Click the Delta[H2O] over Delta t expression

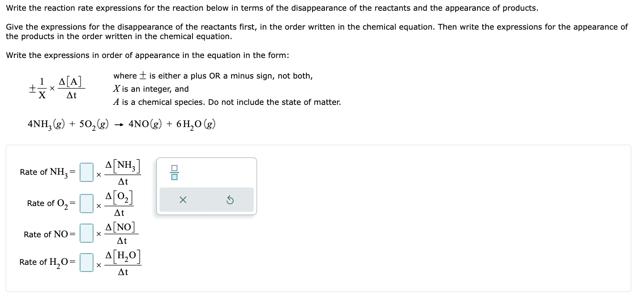point(124,262)
